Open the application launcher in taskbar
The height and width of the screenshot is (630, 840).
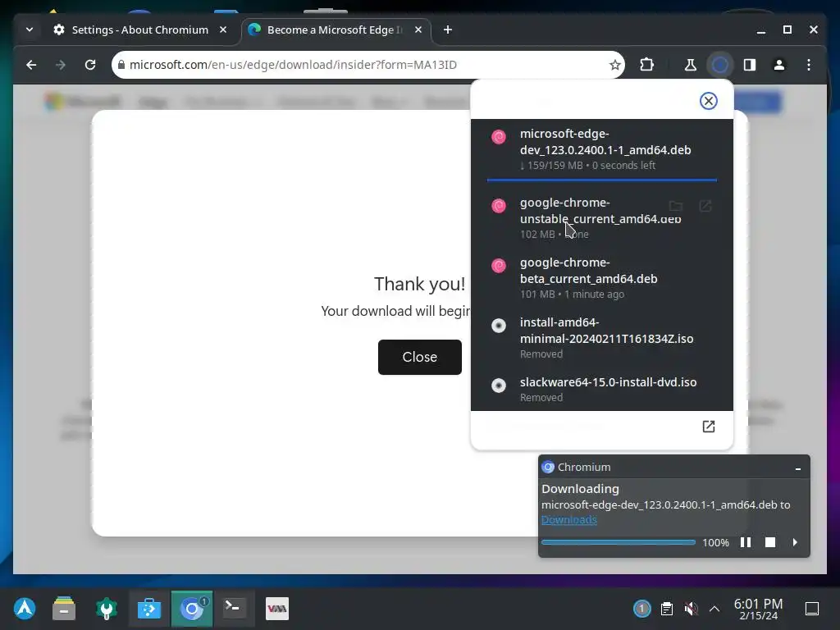pos(25,609)
